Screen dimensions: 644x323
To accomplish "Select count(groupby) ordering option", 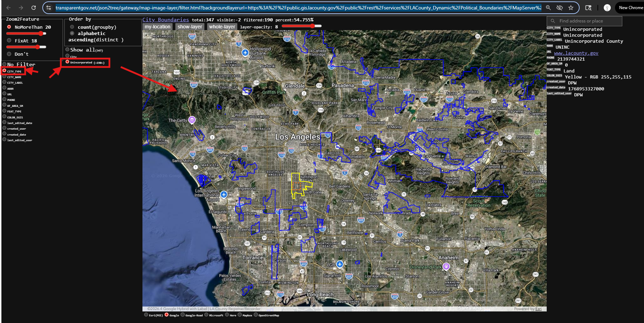I will [72, 27].
